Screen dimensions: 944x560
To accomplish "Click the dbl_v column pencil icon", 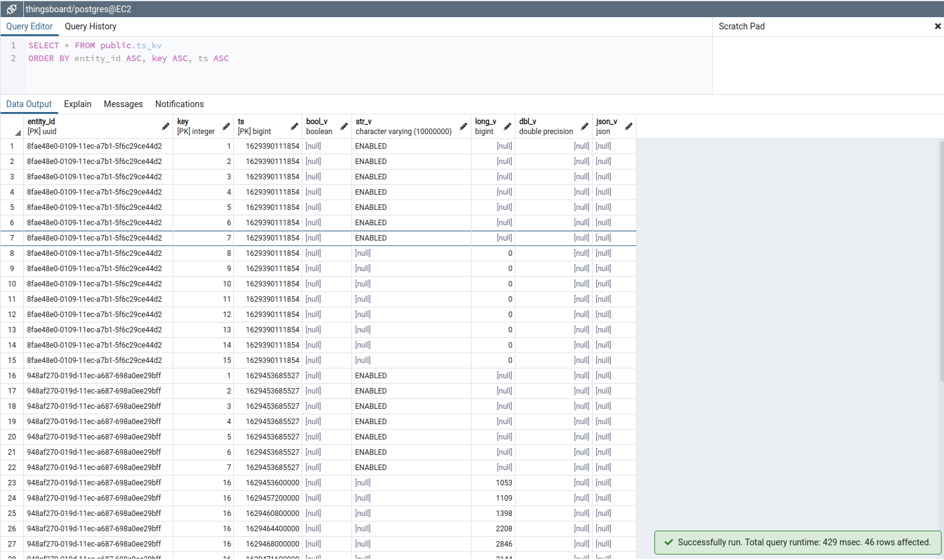I will 585,126.
